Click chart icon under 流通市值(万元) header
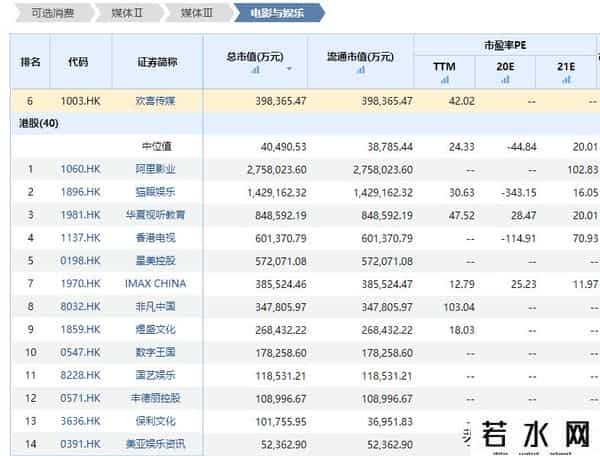 coord(359,70)
